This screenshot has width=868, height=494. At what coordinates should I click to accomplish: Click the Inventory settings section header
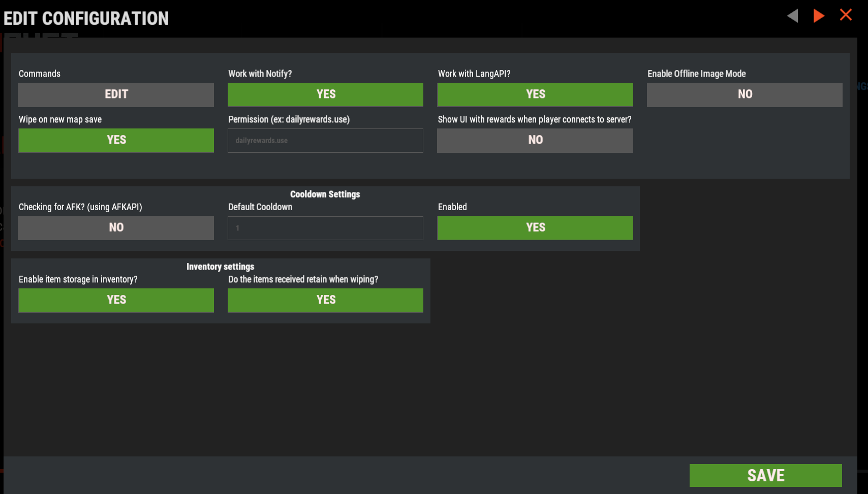220,267
